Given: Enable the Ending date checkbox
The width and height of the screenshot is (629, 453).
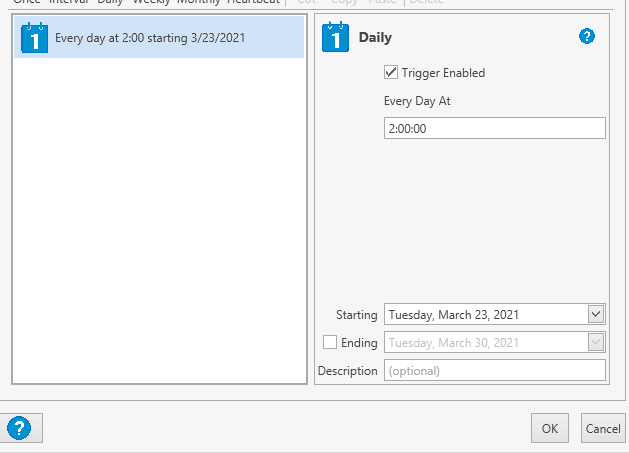Looking at the screenshot, I should pyautogui.click(x=330, y=343).
